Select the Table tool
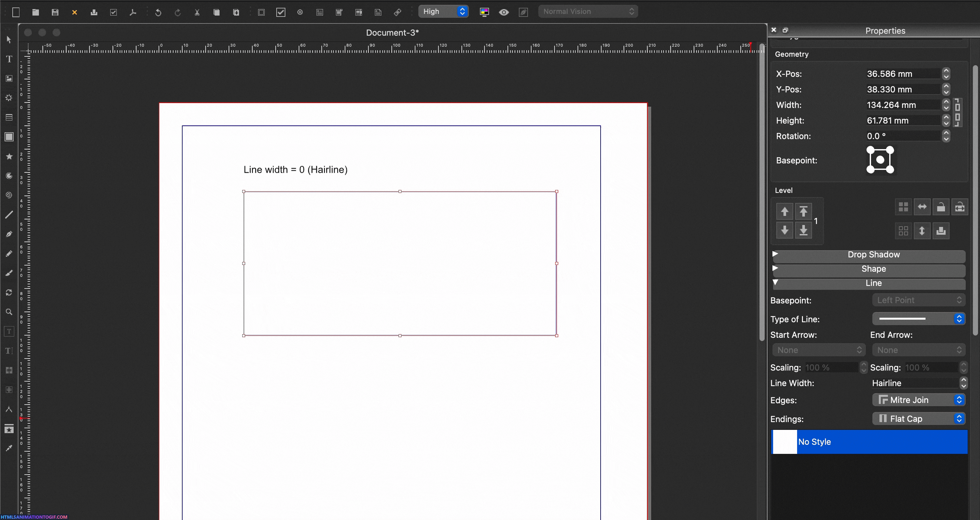 9,118
